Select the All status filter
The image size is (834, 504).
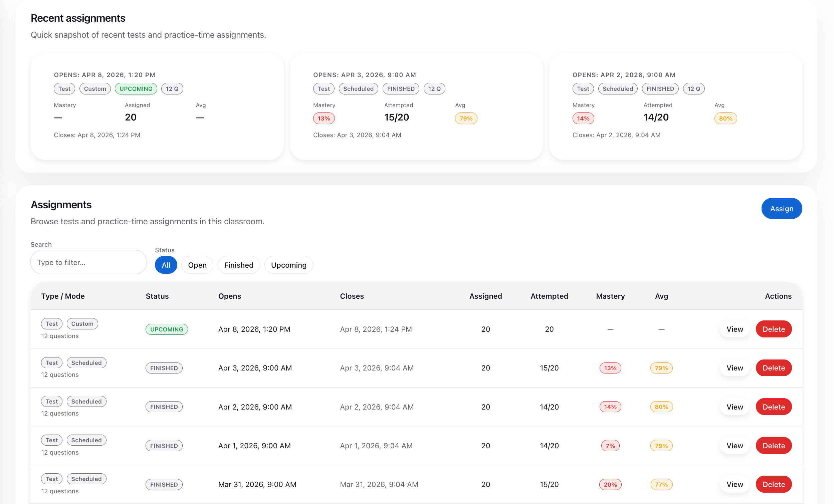coord(166,265)
